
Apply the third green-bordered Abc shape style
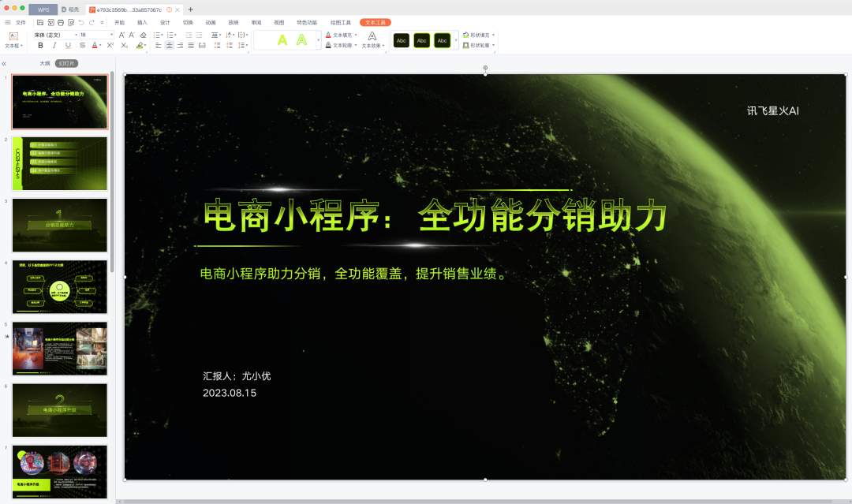click(443, 40)
